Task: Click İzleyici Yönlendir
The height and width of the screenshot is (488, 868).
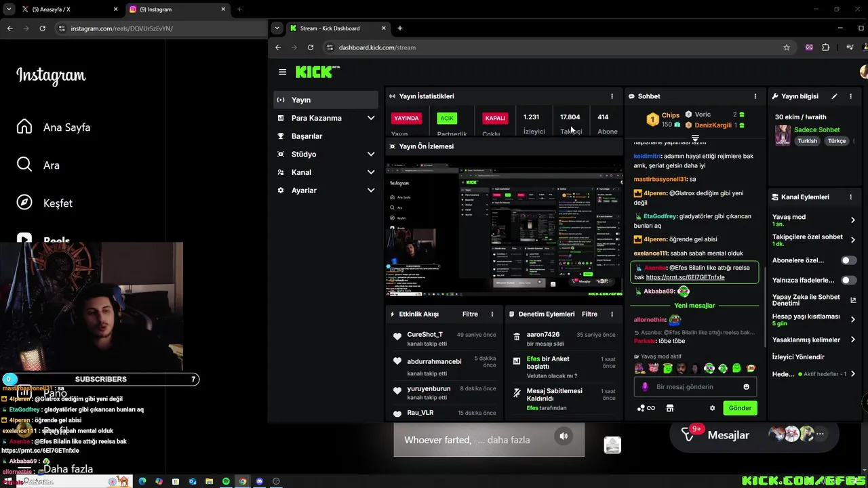Action: coord(798,357)
